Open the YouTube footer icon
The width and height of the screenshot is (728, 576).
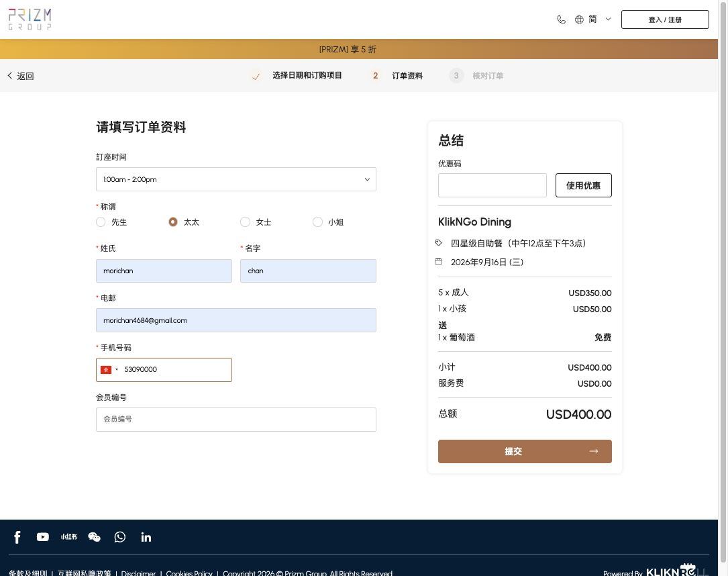[x=43, y=537]
